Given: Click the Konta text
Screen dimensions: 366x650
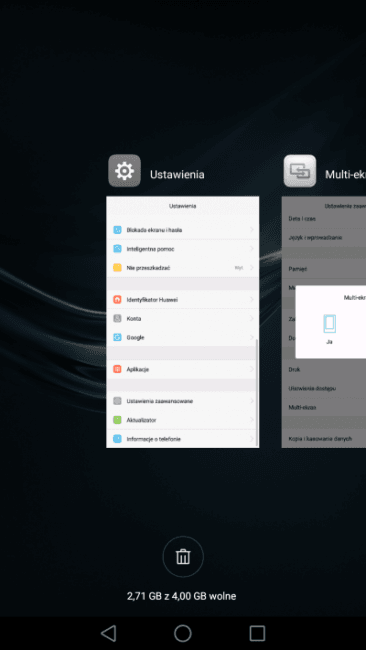Looking at the screenshot, I should pos(134,318).
